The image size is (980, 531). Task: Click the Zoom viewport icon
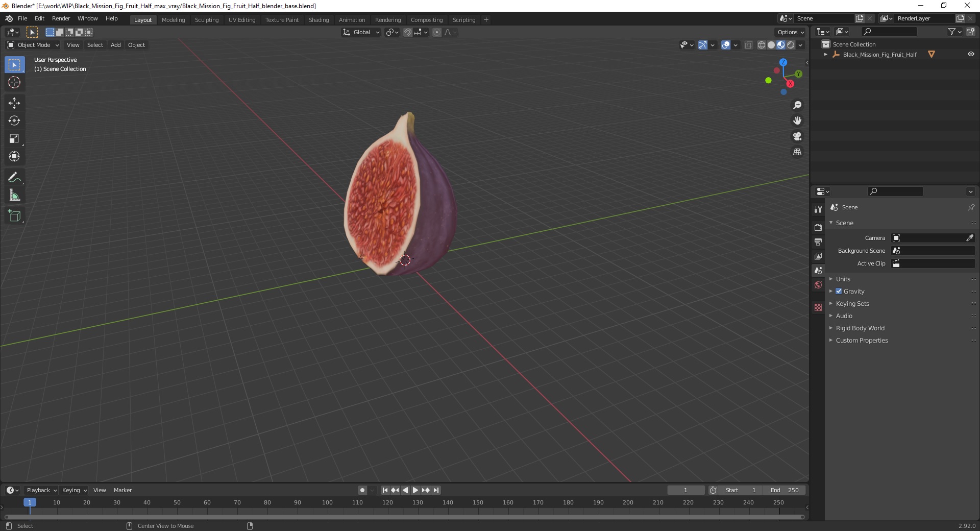(x=797, y=105)
